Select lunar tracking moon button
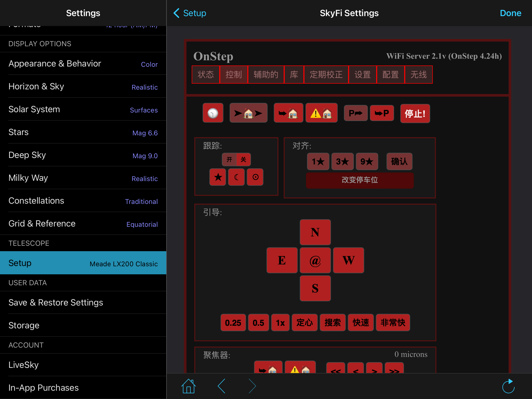The height and width of the screenshot is (399, 532). 236,177
